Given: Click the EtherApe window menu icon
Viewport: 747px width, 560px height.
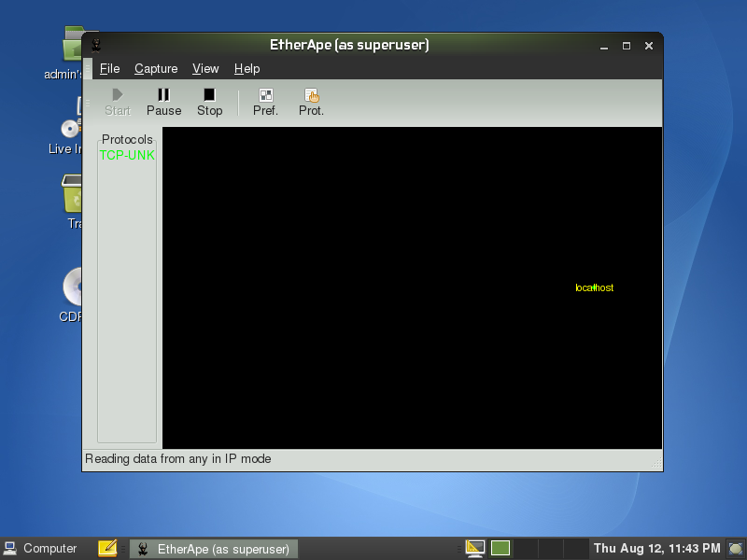Looking at the screenshot, I should click(x=96, y=45).
